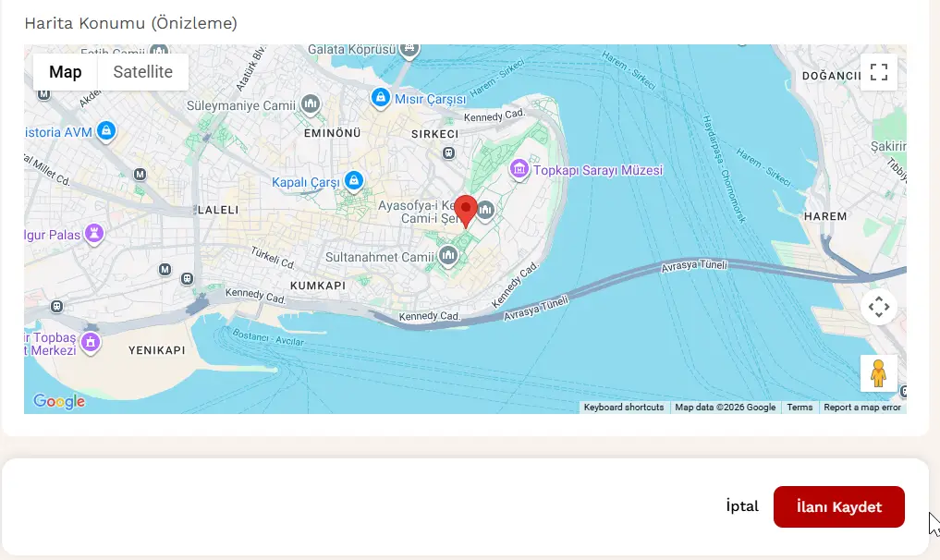Click the Süleymaniye Camii mosque icon
This screenshot has height=560, width=940.
tap(310, 104)
